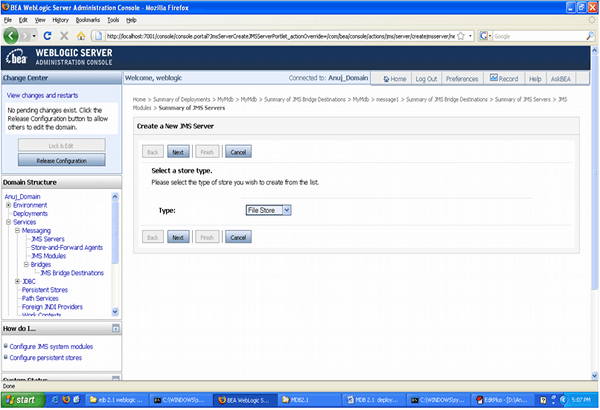Click the Record button in console toolbar
Screen dimensions: 600x410
click(503, 78)
